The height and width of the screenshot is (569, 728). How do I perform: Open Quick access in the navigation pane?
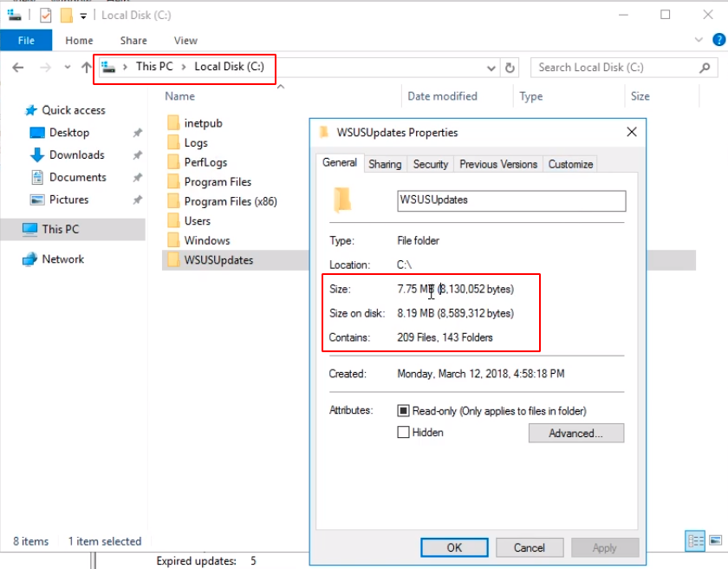(74, 110)
